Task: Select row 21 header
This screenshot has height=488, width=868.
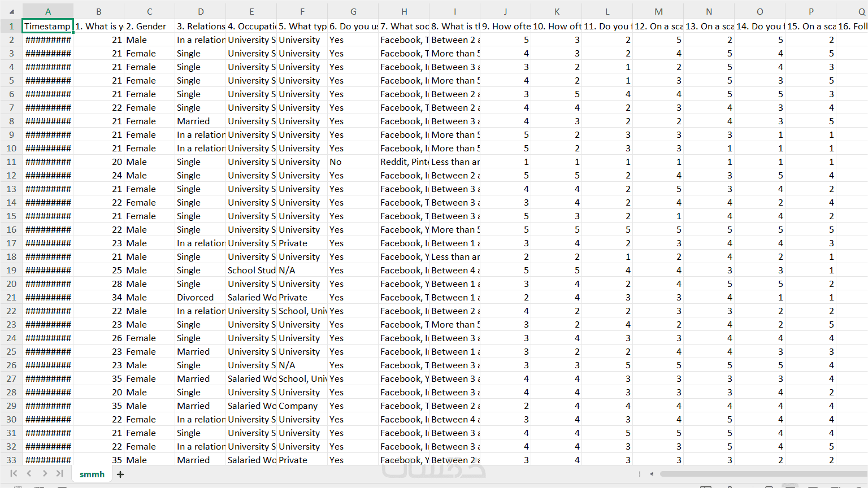Action: [11, 297]
